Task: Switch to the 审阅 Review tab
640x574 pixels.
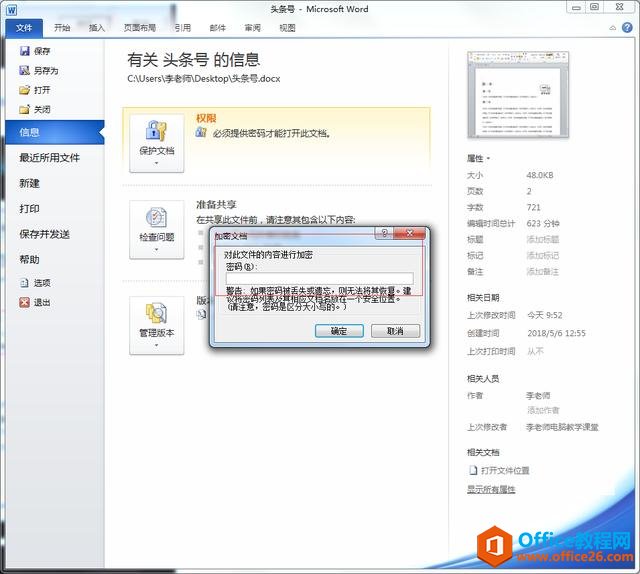Action: click(252, 28)
